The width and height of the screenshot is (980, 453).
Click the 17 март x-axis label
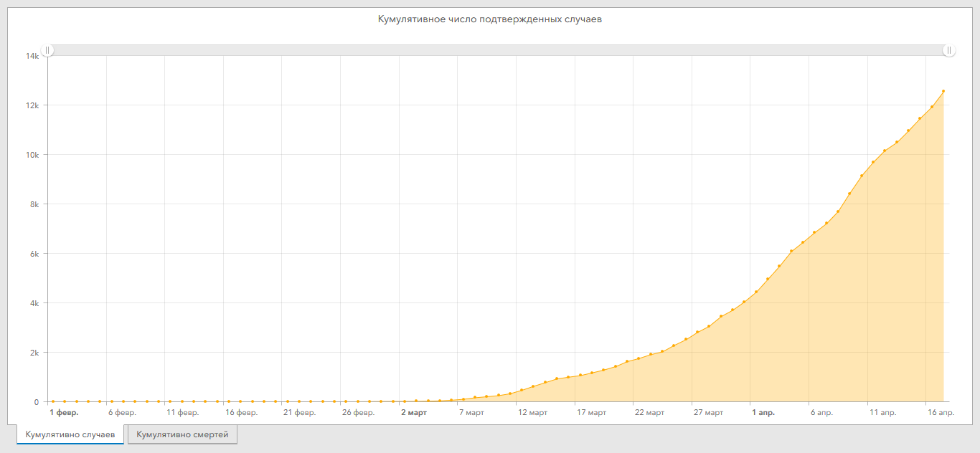591,413
